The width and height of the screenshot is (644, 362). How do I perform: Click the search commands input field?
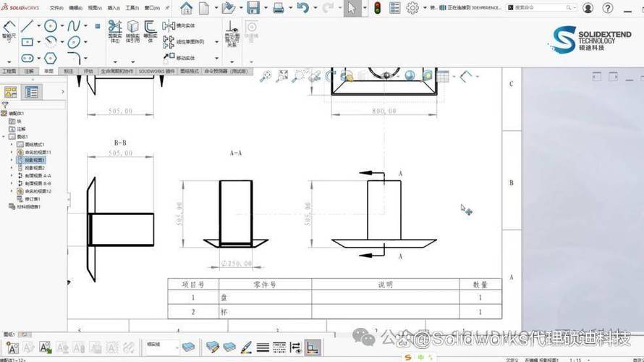[541, 8]
